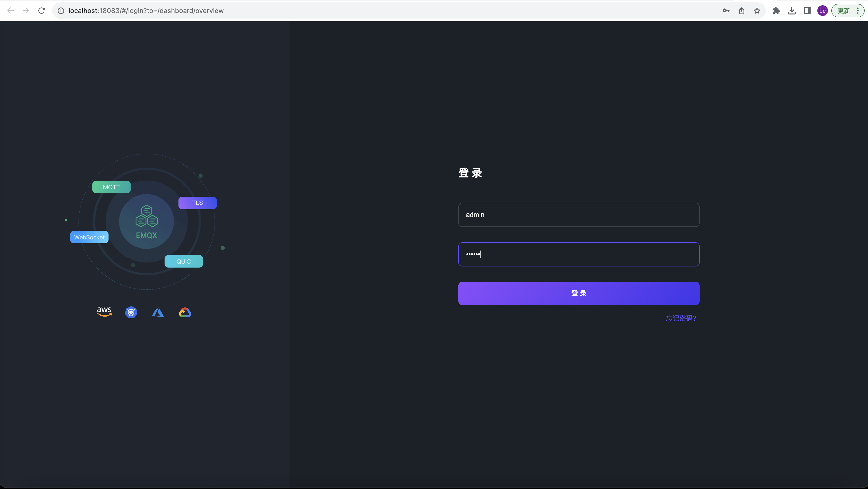Click the AWS logo icon

pyautogui.click(x=104, y=312)
